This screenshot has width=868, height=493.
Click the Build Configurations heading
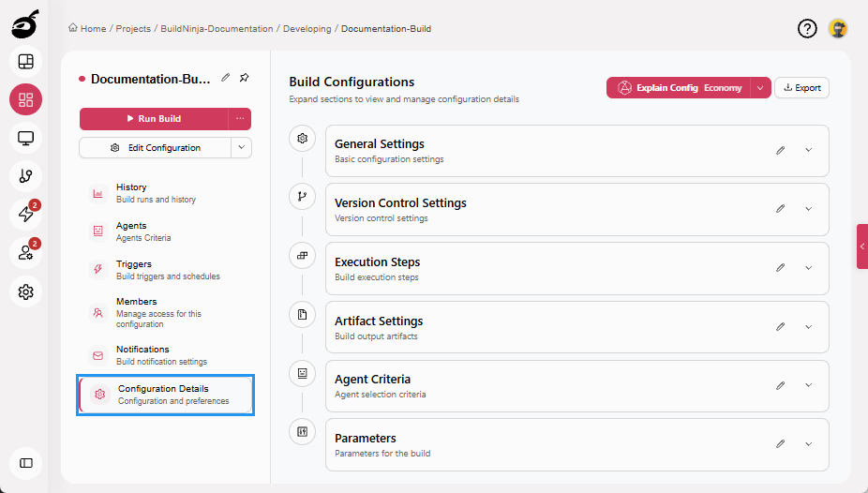pos(352,82)
